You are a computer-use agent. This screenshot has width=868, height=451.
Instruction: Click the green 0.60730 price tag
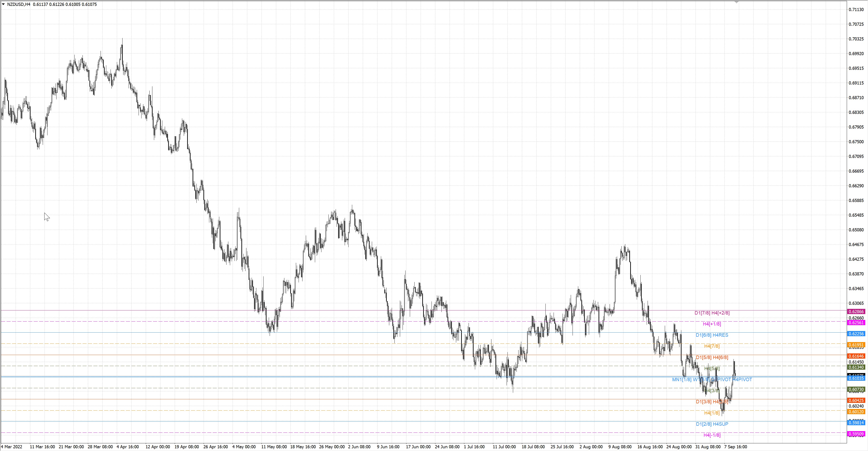856,389
